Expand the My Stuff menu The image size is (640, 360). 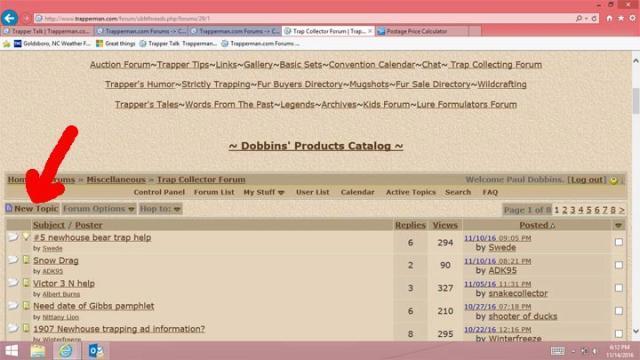click(264, 192)
